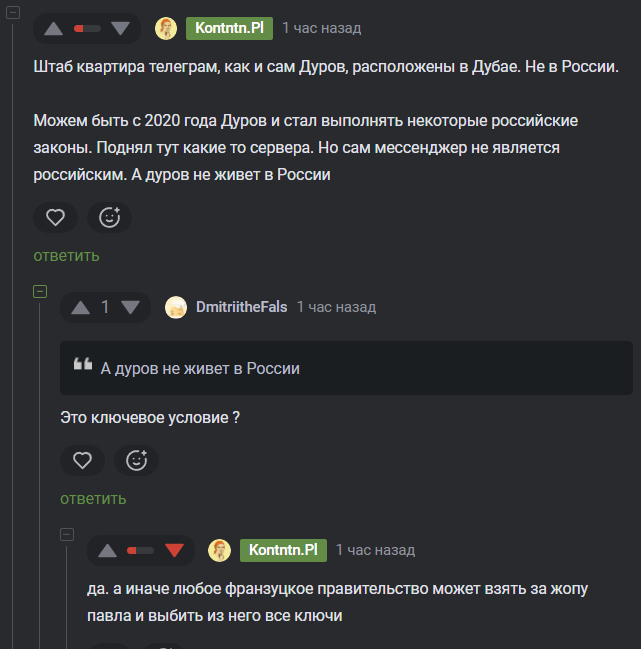
Task: Add emoji reaction to first comment
Action: [109, 217]
